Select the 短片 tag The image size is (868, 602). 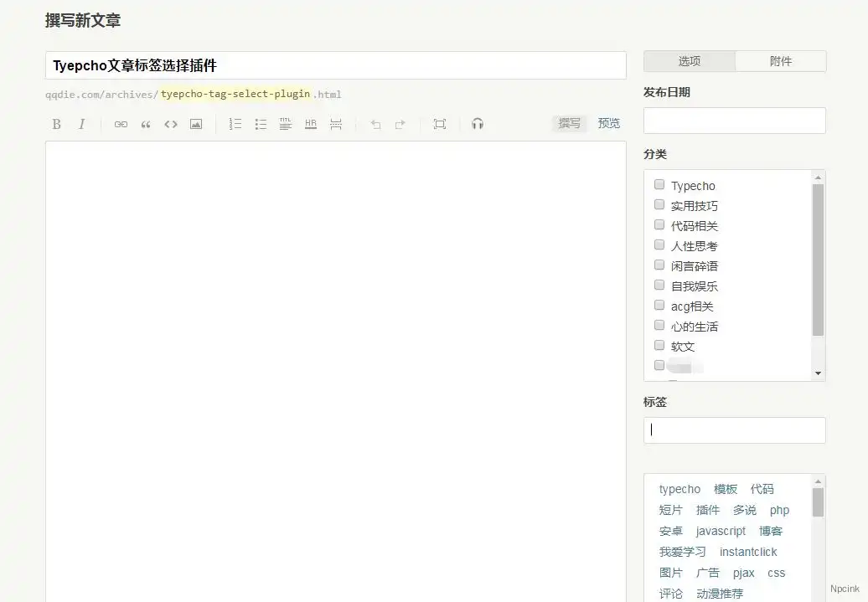pyautogui.click(x=671, y=510)
